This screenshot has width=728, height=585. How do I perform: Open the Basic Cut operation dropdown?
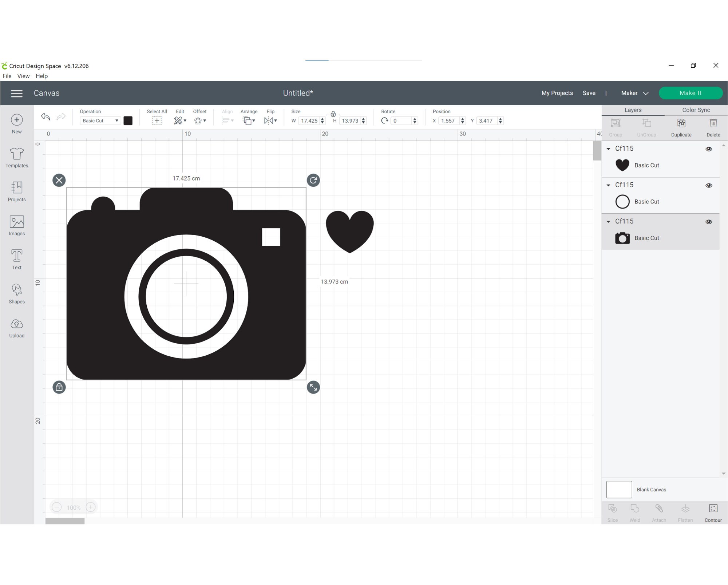coord(100,120)
